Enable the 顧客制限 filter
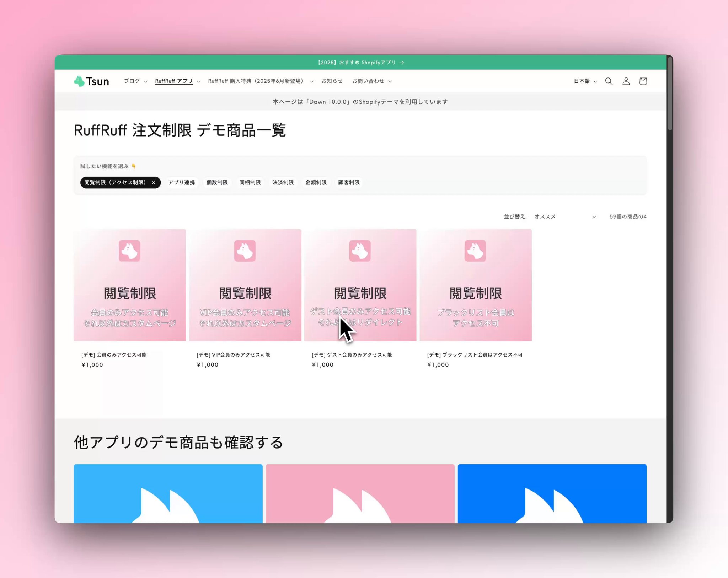 [x=349, y=183]
